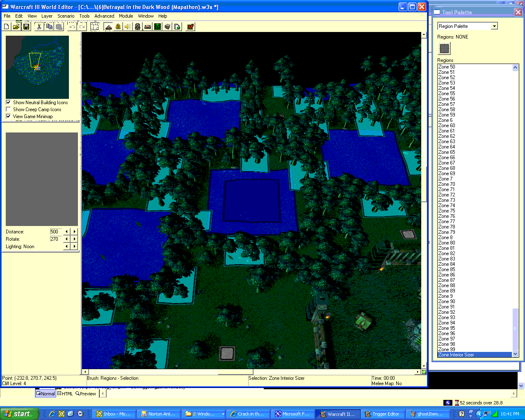This screenshot has height=420, width=525.
Task: Open the Terrain Editor module
Action: click(x=108, y=27)
